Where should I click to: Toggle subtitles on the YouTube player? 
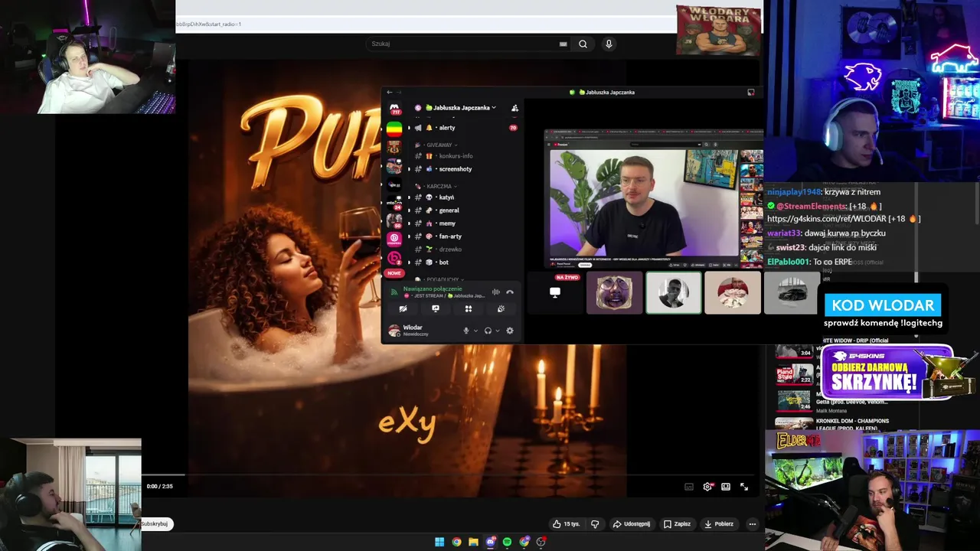click(x=689, y=487)
